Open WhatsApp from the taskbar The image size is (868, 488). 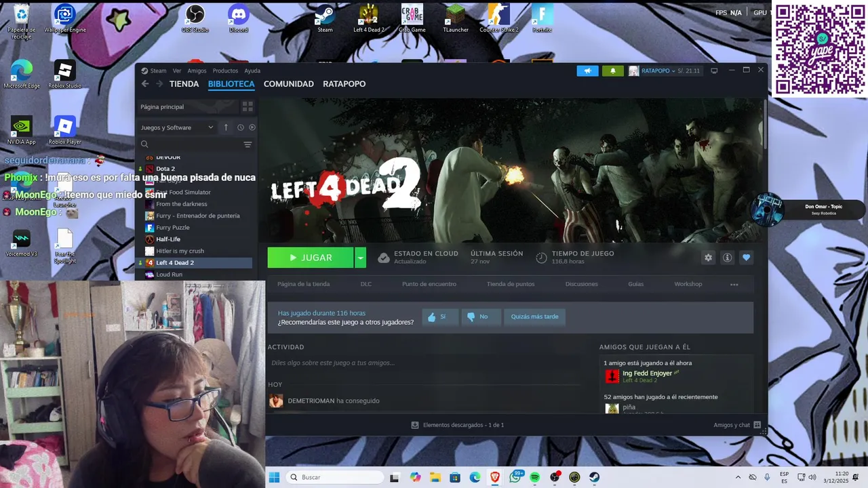[x=515, y=477]
